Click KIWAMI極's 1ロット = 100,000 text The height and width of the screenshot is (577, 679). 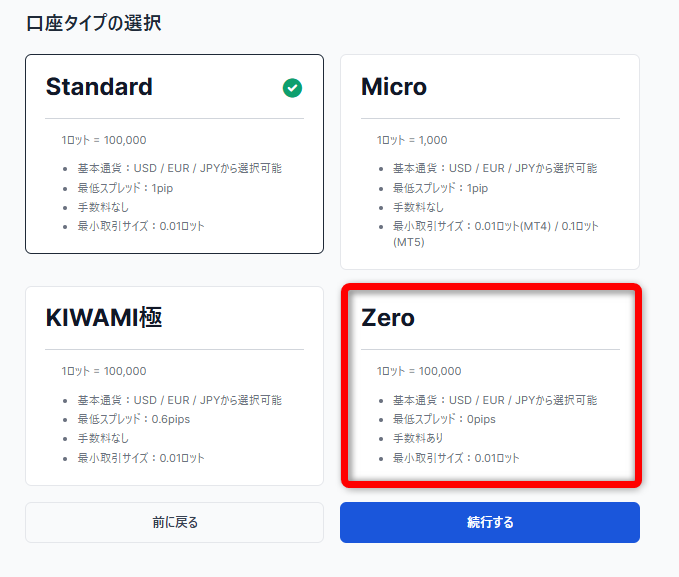tap(103, 371)
